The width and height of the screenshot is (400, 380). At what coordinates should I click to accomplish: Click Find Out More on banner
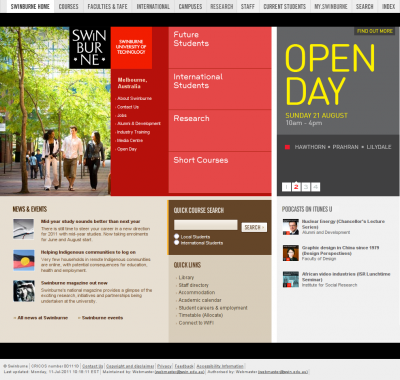(x=375, y=31)
